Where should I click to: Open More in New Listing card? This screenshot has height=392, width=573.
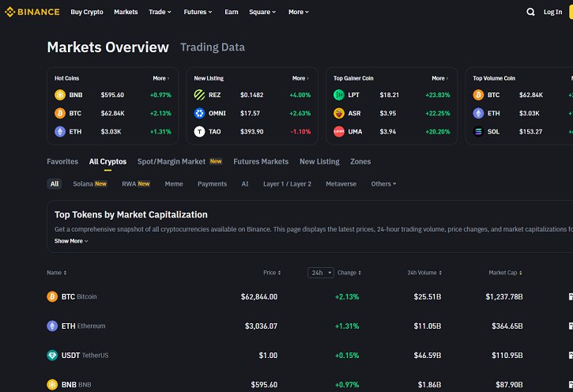coord(300,78)
